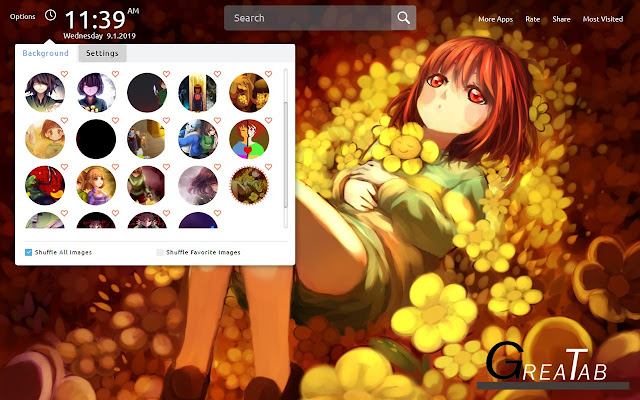Pick the tan room scene wallpaper
Viewport: 640px width, 400px height.
pos(147,139)
